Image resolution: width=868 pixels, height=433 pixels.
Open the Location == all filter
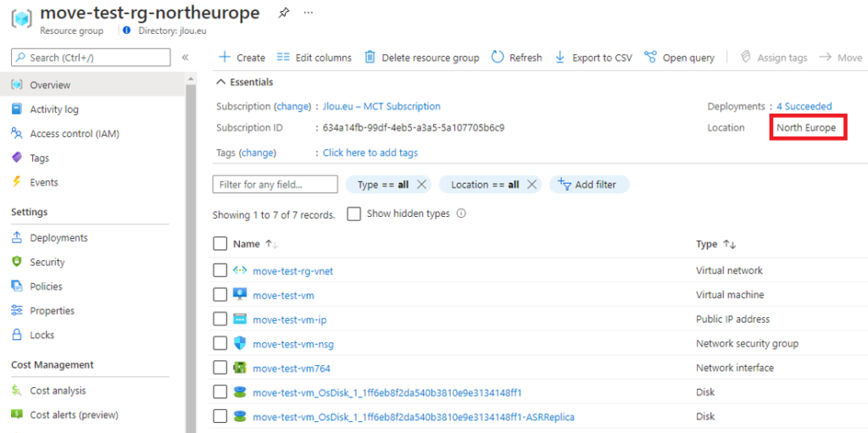coord(485,185)
